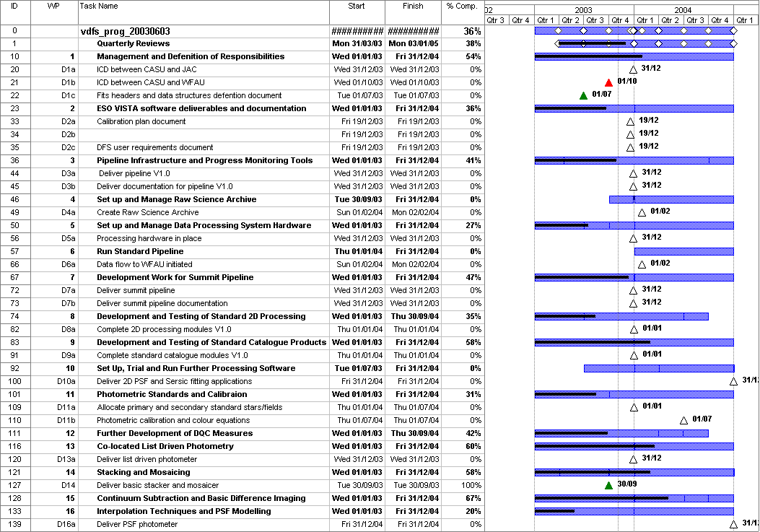Click the % Comp. column header
760x532 pixels.
pyautogui.click(x=462, y=6)
